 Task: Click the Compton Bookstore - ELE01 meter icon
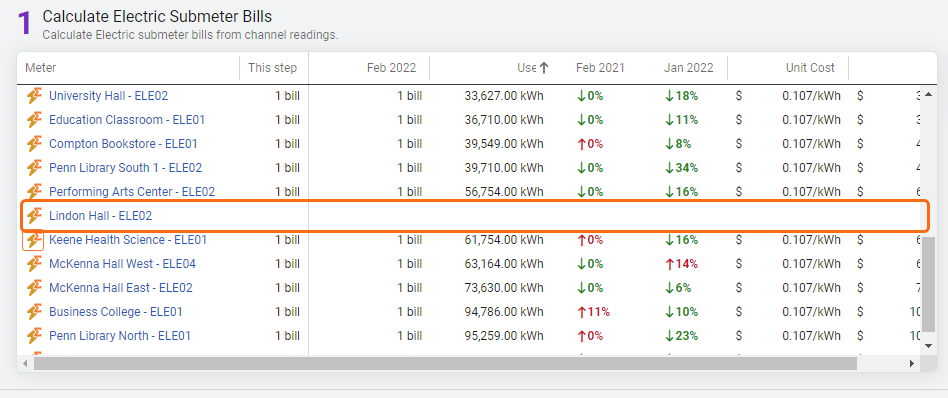(x=34, y=144)
